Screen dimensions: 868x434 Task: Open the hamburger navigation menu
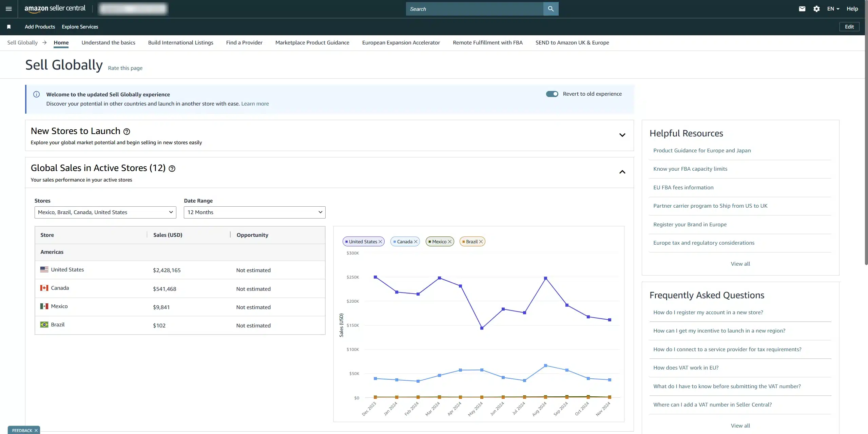tap(9, 9)
